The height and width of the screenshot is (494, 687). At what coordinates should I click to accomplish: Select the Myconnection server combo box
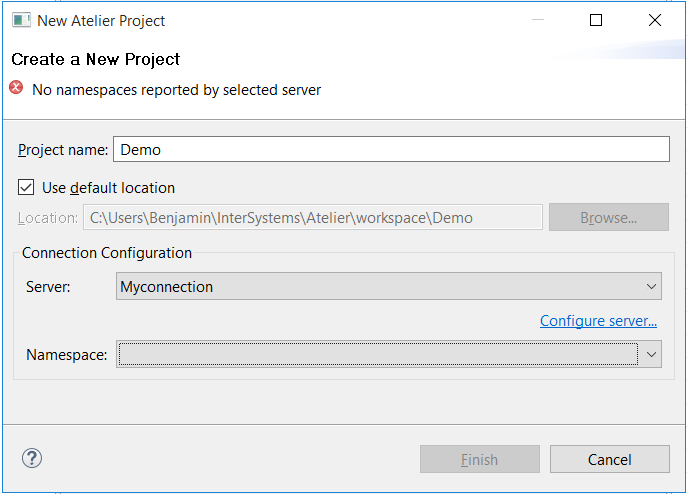(x=389, y=286)
